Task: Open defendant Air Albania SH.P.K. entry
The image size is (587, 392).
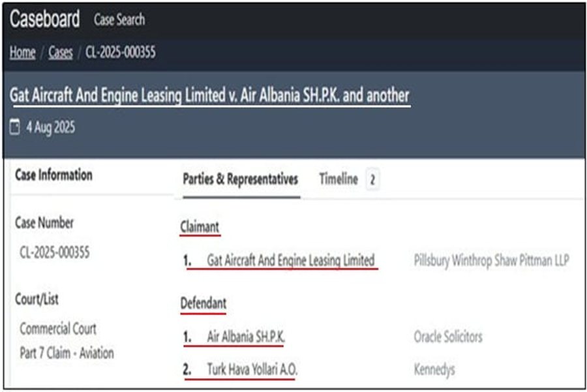Action: coord(245,337)
